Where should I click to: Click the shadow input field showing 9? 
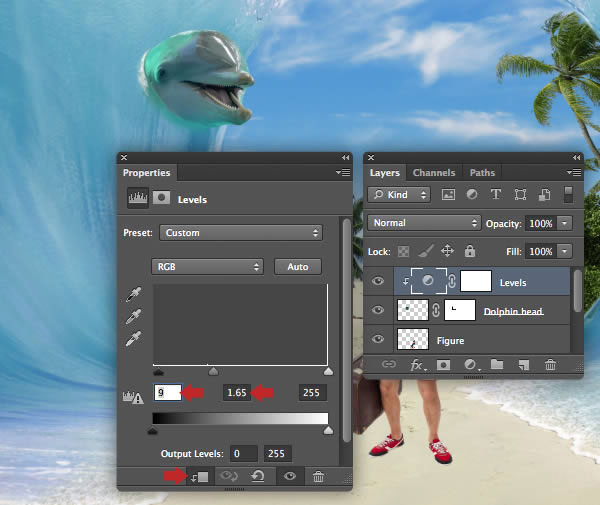point(168,393)
